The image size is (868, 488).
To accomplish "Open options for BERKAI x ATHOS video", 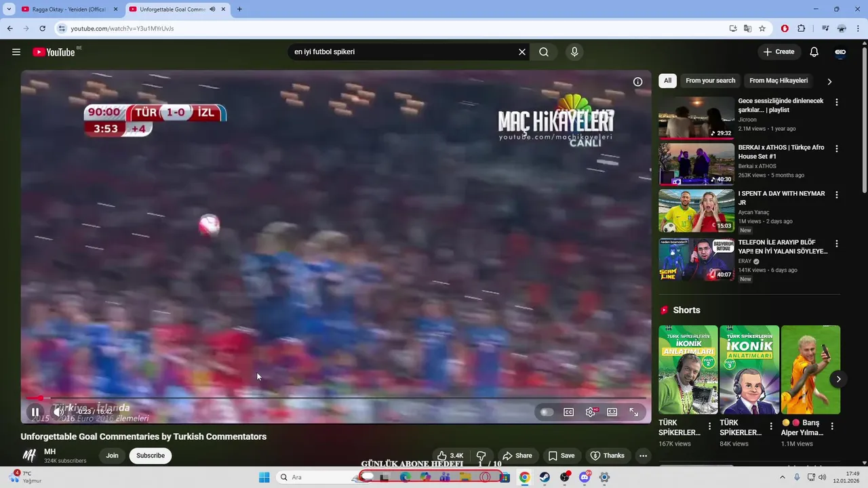I will [836, 148].
